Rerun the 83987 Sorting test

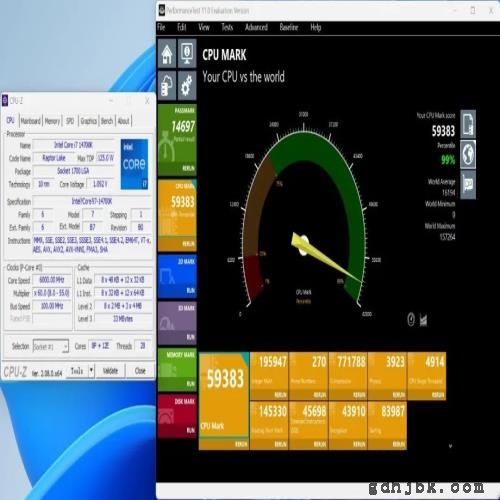[399, 444]
